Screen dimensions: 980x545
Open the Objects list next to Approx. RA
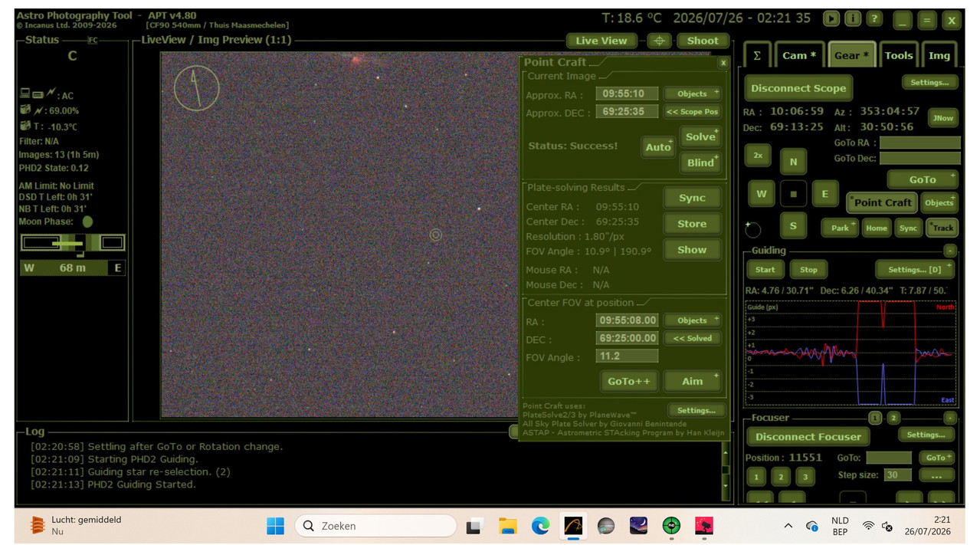[692, 94]
